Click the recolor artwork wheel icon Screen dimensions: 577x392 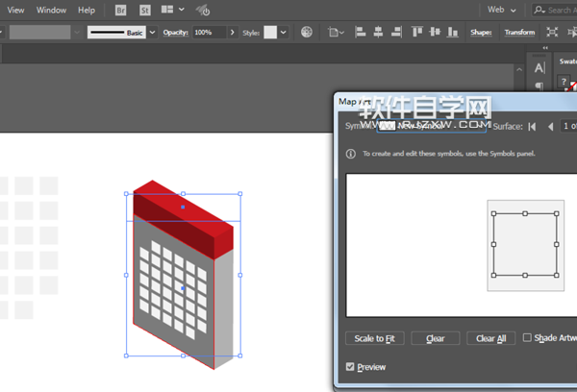[307, 32]
